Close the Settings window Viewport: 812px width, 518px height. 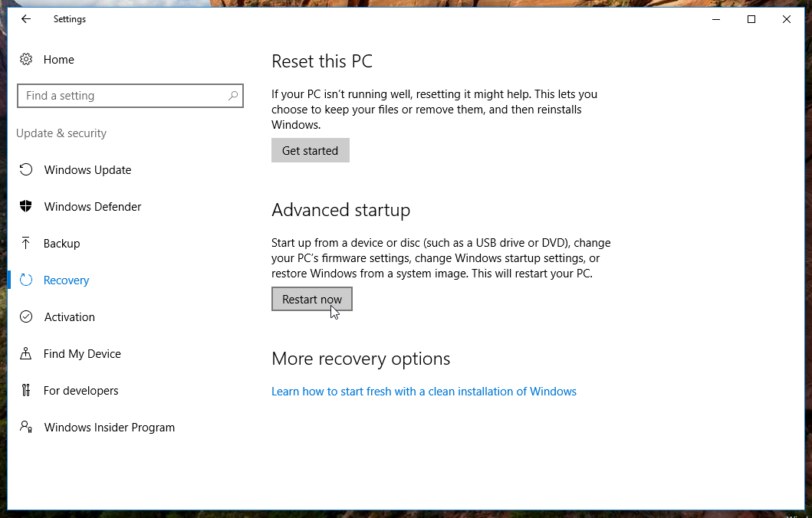787,19
